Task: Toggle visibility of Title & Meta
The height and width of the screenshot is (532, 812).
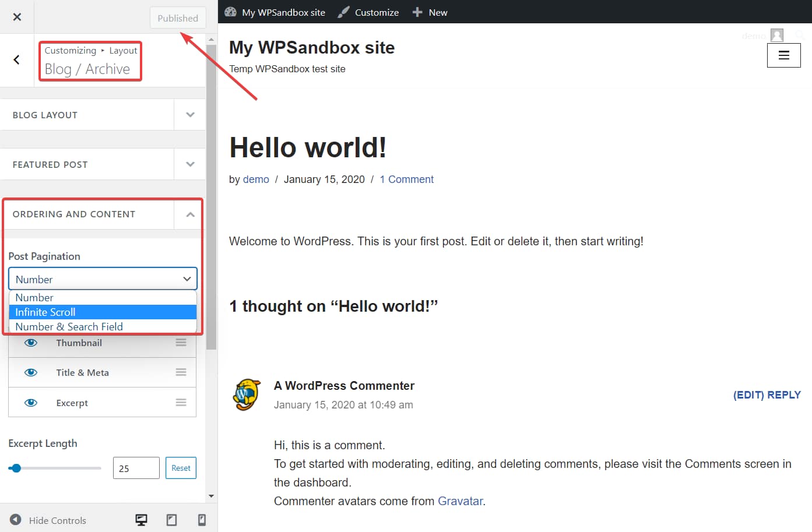Action: tap(30, 372)
